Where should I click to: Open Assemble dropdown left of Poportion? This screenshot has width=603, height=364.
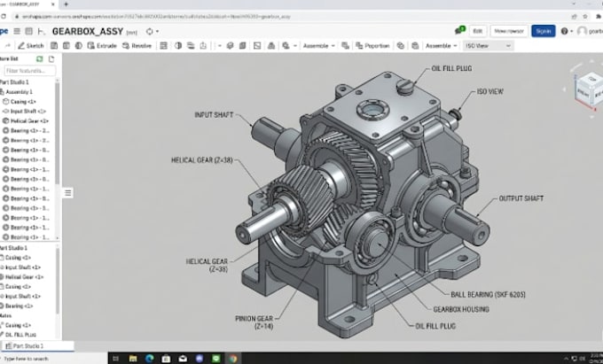[x=319, y=46]
